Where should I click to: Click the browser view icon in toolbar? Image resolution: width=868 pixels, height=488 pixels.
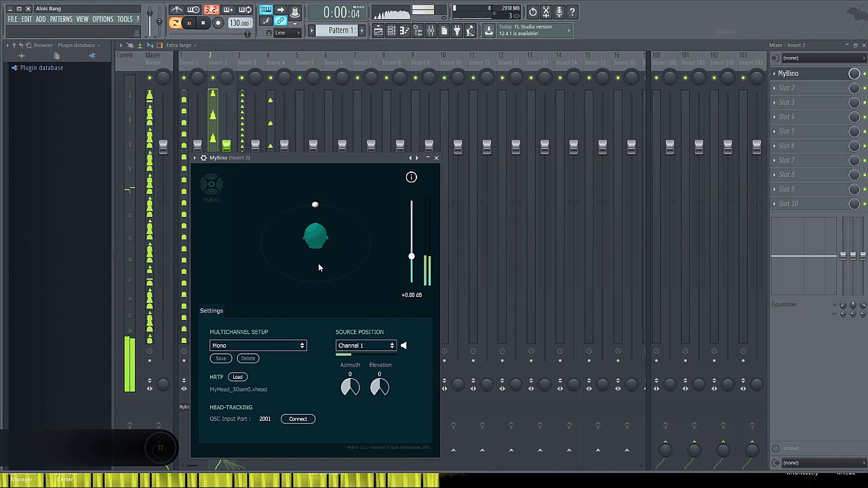418,30
